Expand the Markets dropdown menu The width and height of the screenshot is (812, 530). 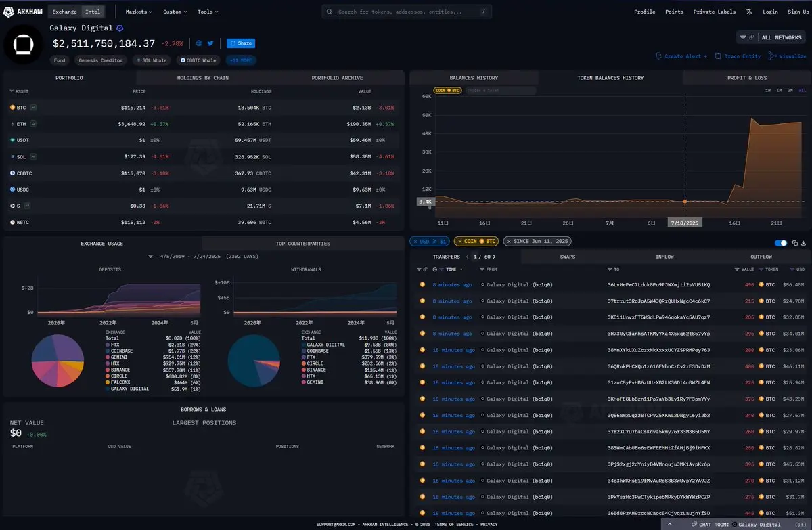tap(139, 12)
